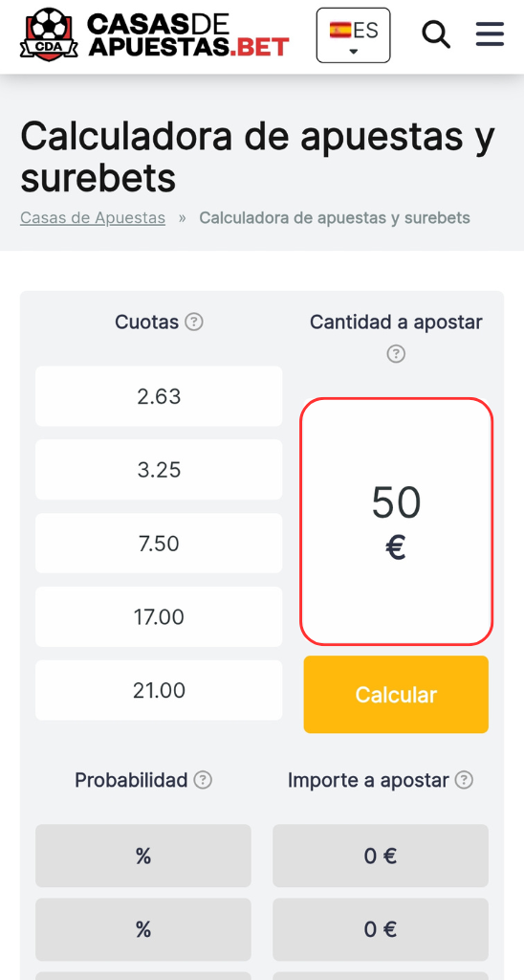Viewport: 524px width, 980px height.
Task: Expand the ES language dropdown arrow
Action: (354, 52)
